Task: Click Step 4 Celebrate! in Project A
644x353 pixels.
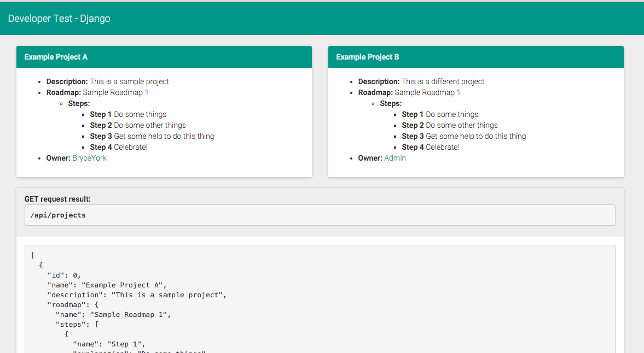Action: [119, 147]
